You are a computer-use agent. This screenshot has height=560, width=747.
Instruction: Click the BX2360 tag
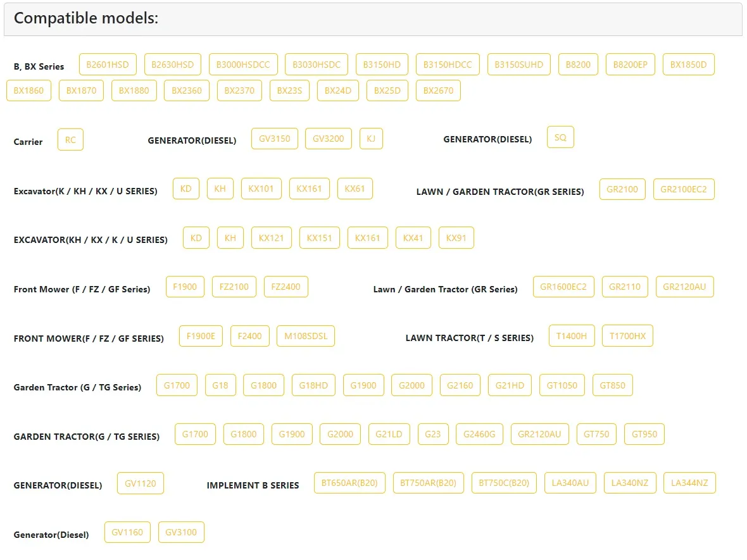(x=187, y=90)
